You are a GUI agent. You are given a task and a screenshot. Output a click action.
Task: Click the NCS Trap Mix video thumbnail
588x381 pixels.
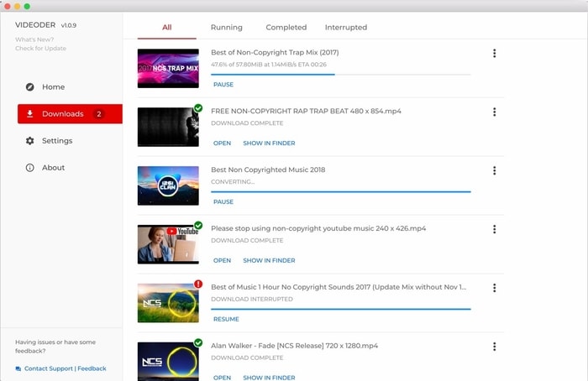[x=168, y=68]
